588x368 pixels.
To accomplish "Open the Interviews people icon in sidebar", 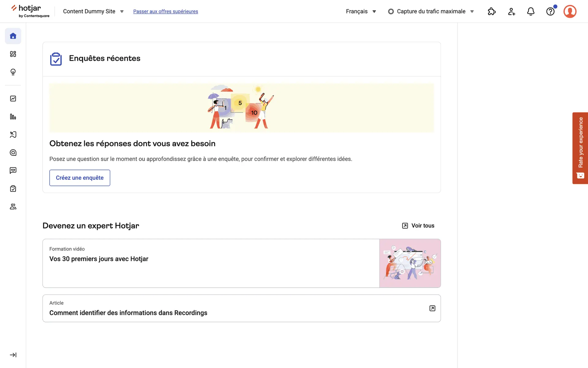I will (13, 206).
